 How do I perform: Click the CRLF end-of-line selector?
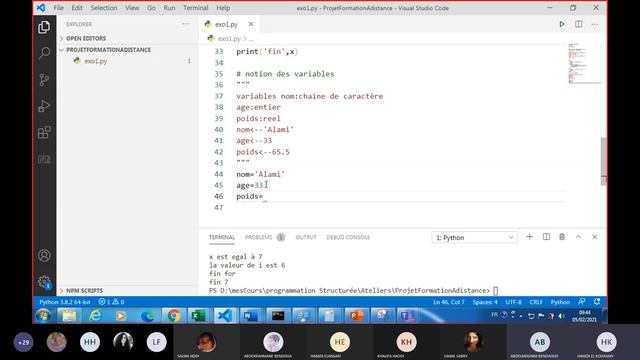click(536, 302)
